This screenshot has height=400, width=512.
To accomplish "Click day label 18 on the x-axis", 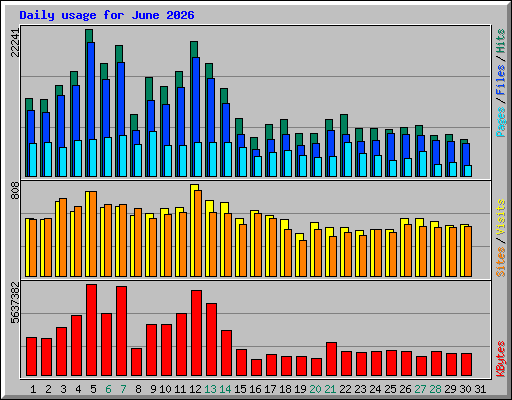I will (x=285, y=389).
